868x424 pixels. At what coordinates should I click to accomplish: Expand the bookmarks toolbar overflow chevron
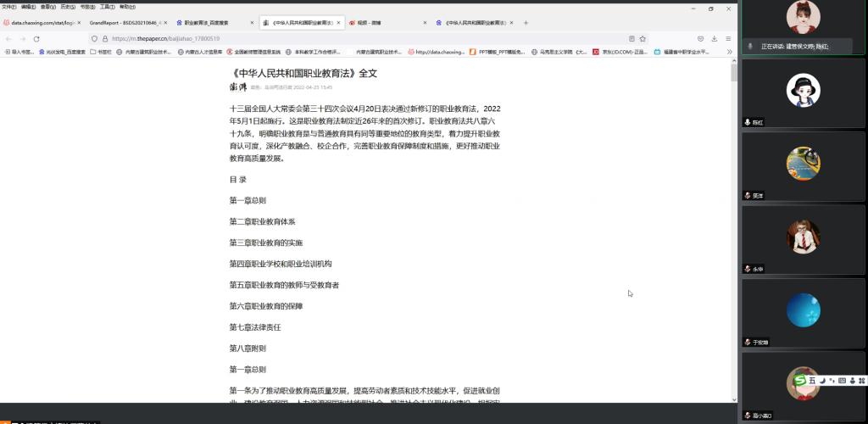point(729,52)
